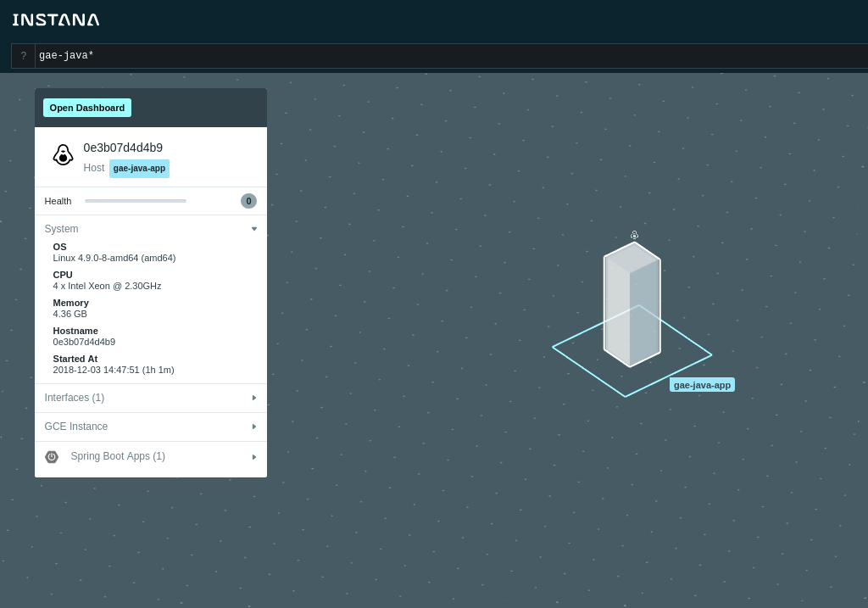Open the Spring Boot Apps (1) label
The width and height of the screenshot is (868, 608).
click(118, 456)
